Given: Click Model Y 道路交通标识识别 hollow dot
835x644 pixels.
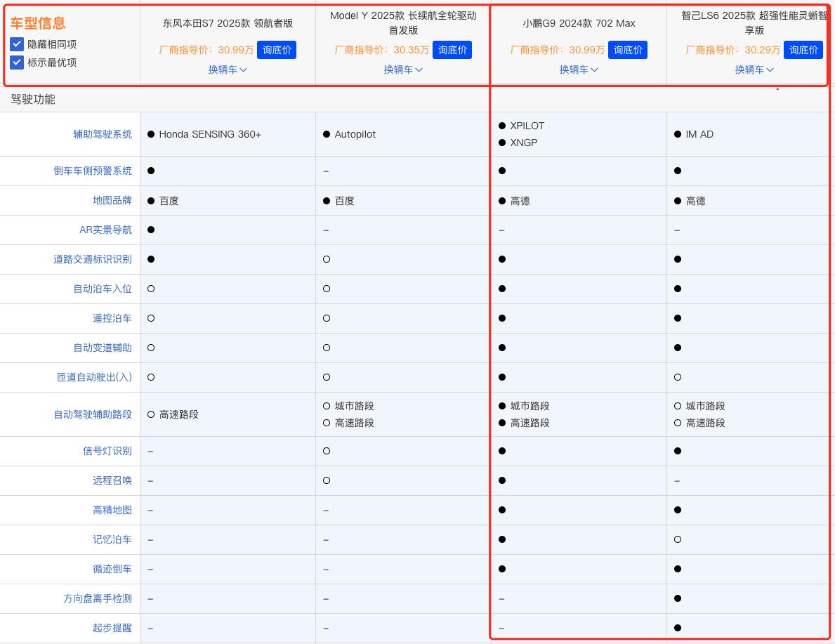Looking at the screenshot, I should [327, 259].
